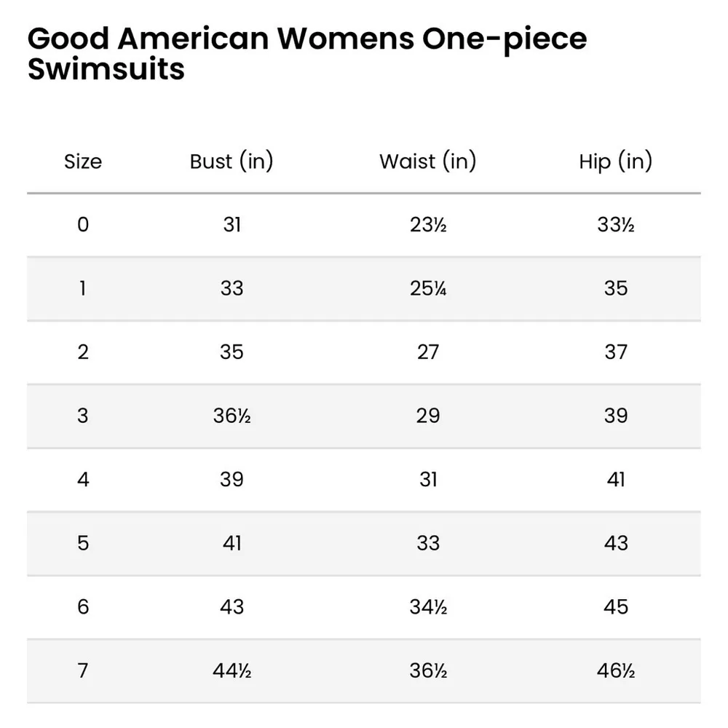Select the Size column header

tap(83, 162)
